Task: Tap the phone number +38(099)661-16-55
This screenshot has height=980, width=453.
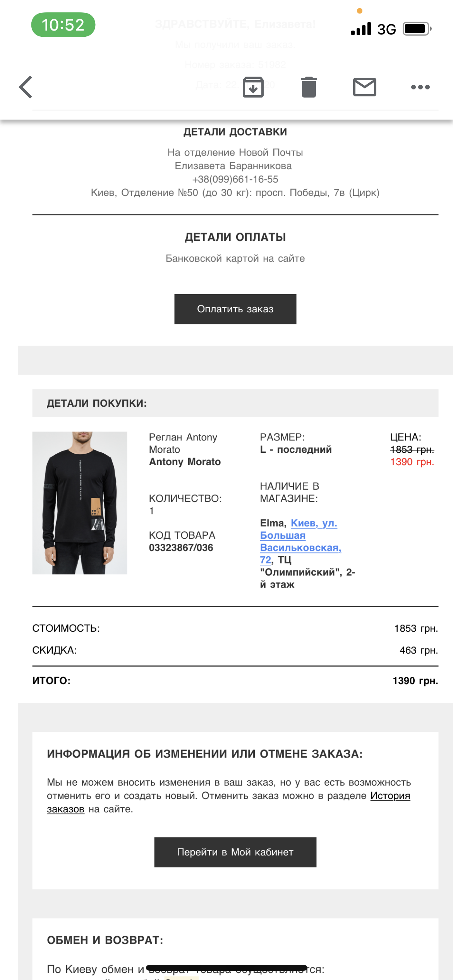Action: pyautogui.click(x=235, y=179)
